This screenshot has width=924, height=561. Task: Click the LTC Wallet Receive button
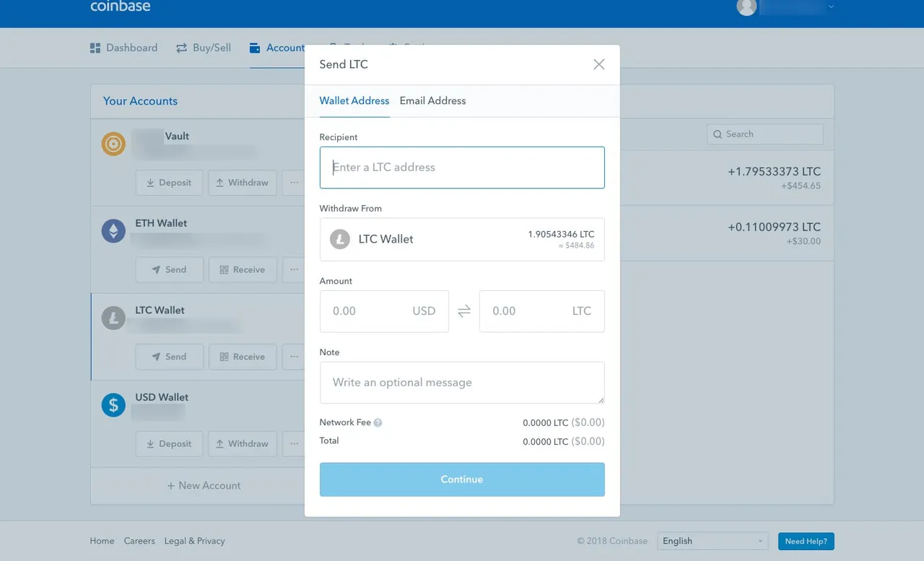point(242,357)
